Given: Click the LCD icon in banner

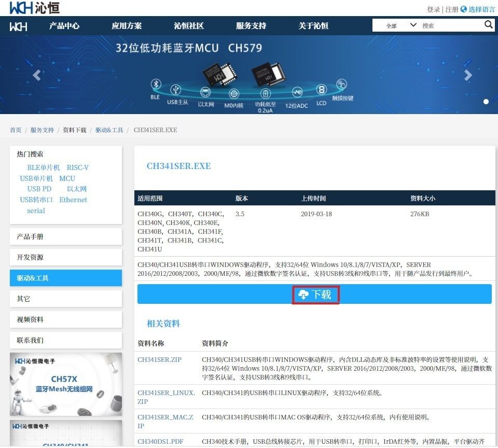Looking at the screenshot, I should pyautogui.click(x=322, y=90).
